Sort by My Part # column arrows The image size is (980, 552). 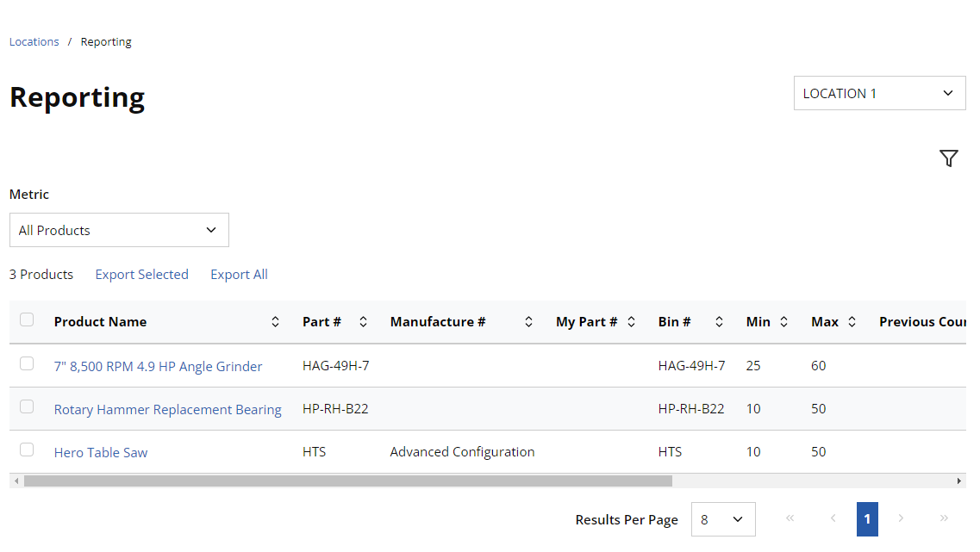coord(631,321)
